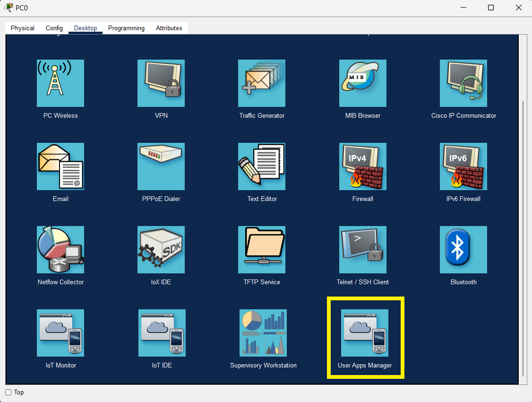Open the MIB Browser app
532x402 pixels.
point(362,83)
